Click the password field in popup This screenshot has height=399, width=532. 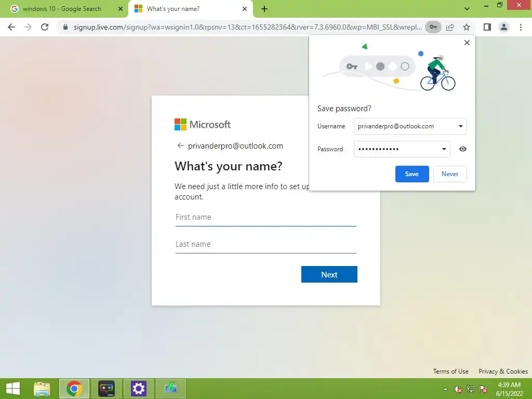click(x=402, y=149)
